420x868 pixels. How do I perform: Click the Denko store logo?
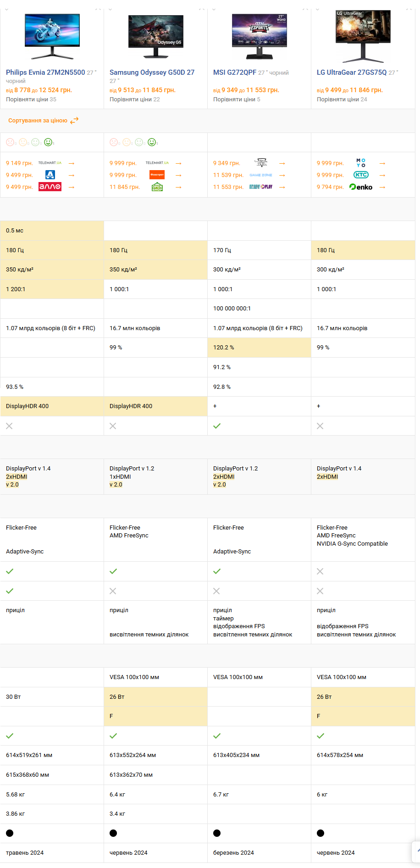point(361,187)
